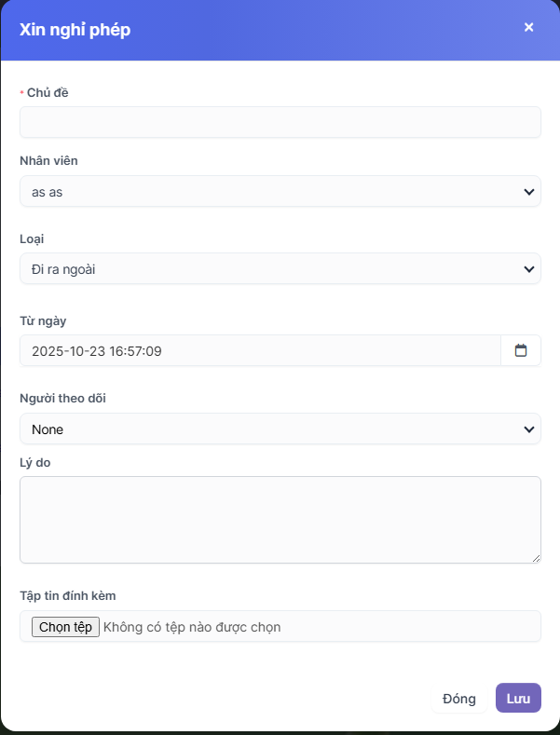
Task: Click the Chủ đề text field
Action: [x=280, y=122]
